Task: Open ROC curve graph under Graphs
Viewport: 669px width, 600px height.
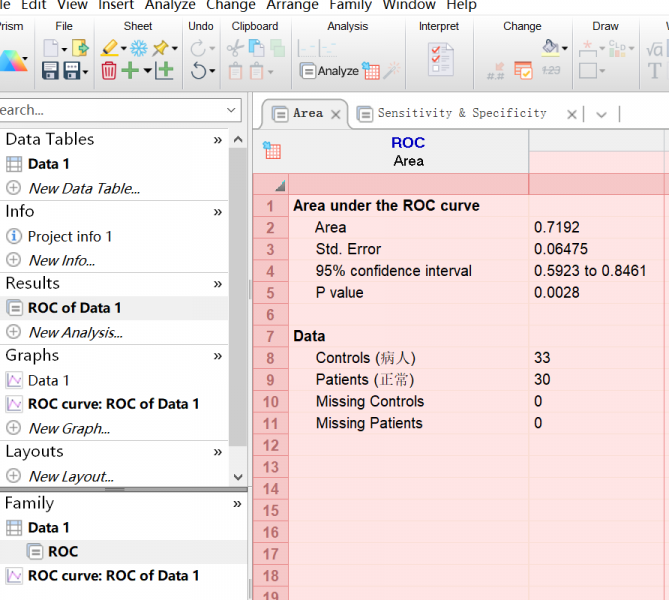Action: (114, 404)
